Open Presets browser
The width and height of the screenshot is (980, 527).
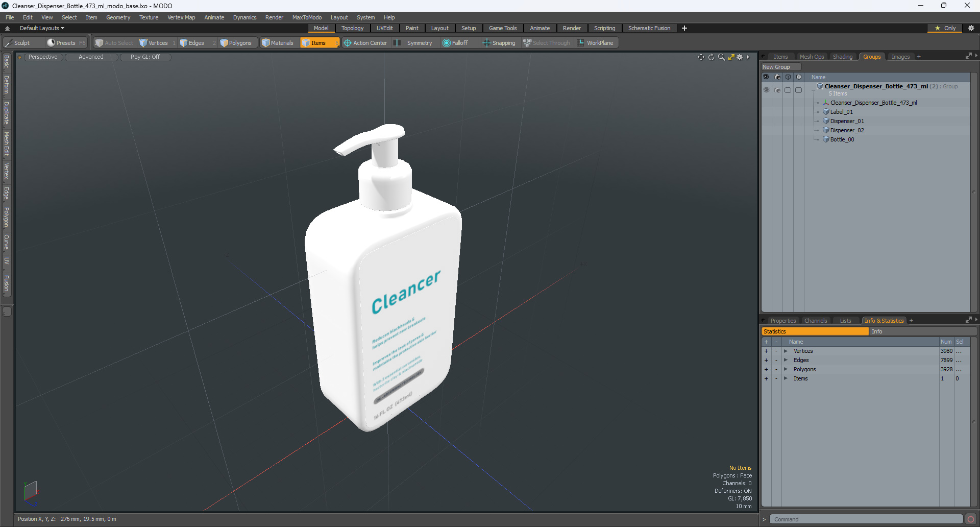(x=66, y=43)
